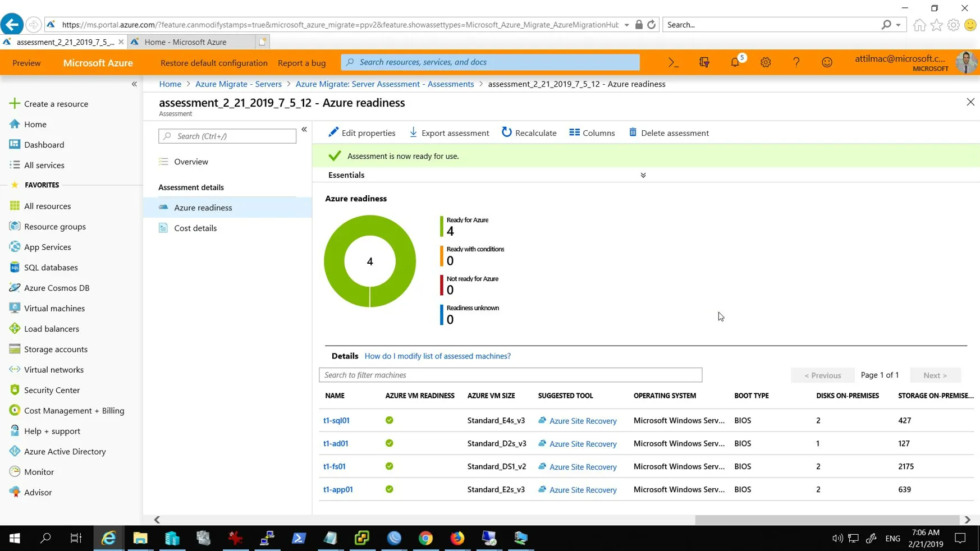This screenshot has width=980, height=551.
Task: Collapse the assessment menu pane
Action: coord(304,130)
